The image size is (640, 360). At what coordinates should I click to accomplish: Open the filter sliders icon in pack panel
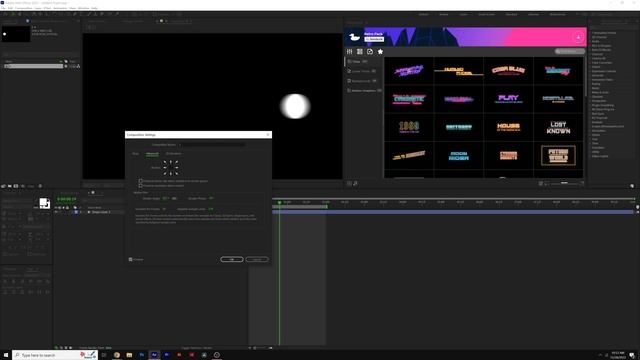pos(349,51)
